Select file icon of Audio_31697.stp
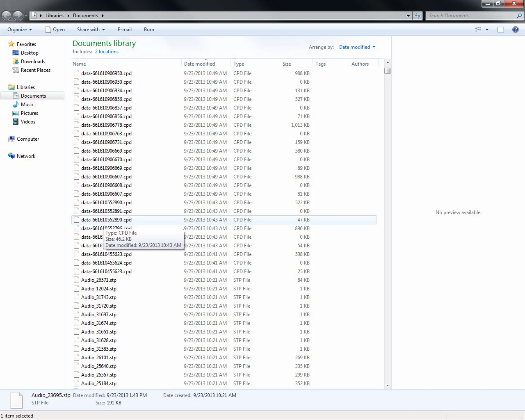 (76, 315)
